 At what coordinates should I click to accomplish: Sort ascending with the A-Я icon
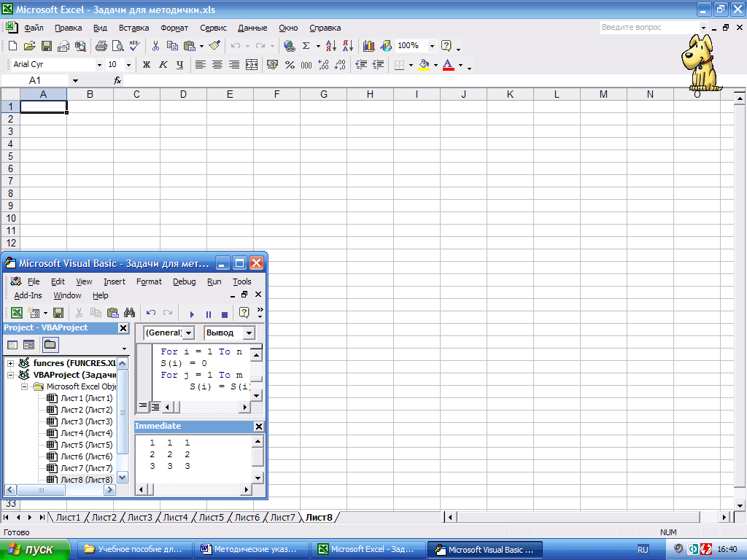[x=331, y=46]
